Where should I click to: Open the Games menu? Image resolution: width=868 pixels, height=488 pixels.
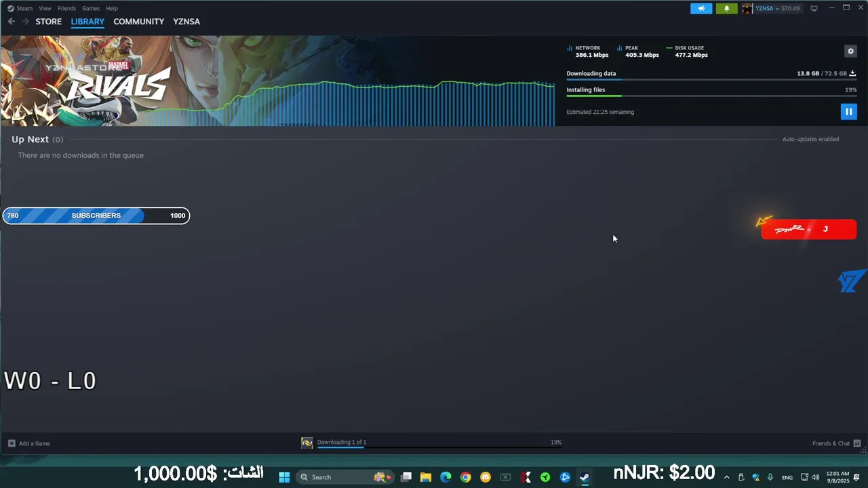(91, 8)
